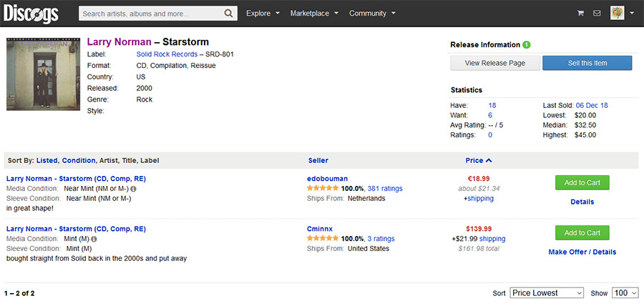Open seller Cminnx profile
The width and height of the screenshot is (644, 306).
(320, 229)
